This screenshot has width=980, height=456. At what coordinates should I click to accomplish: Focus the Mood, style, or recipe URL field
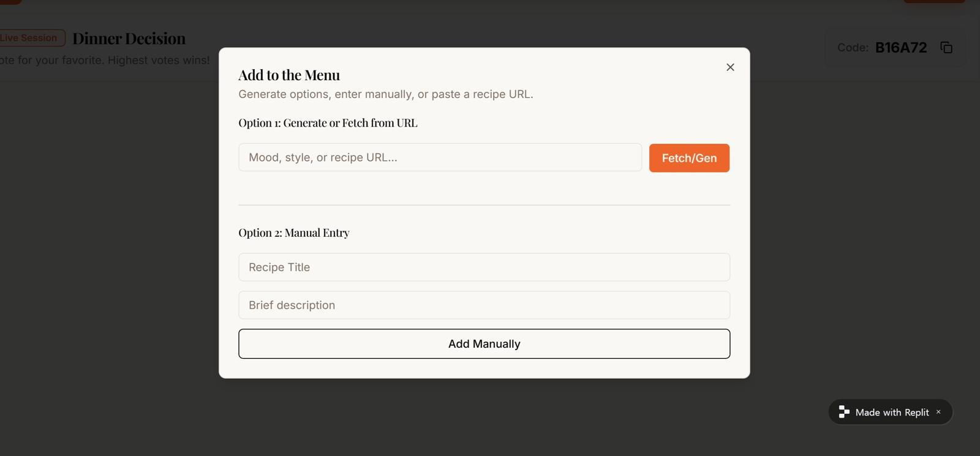(x=440, y=158)
